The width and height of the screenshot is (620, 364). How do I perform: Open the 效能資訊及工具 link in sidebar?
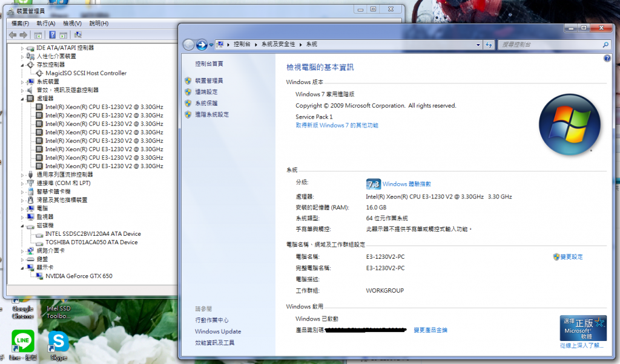click(x=215, y=343)
